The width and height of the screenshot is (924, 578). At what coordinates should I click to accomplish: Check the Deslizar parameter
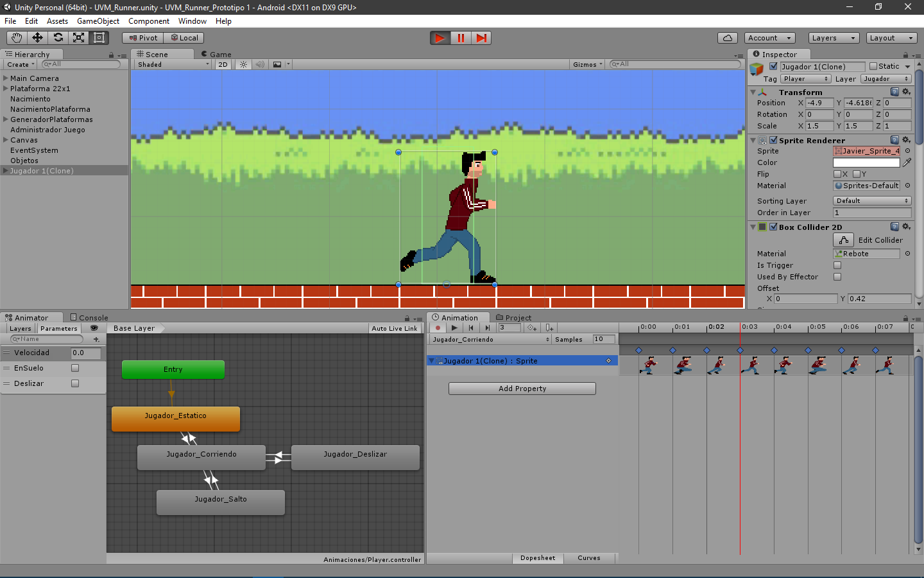click(x=75, y=383)
